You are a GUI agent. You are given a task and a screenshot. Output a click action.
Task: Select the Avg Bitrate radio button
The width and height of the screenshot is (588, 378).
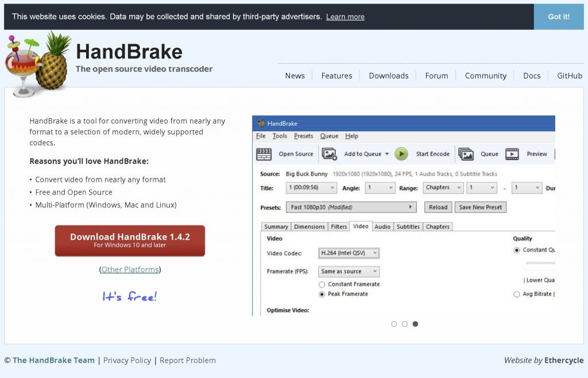click(517, 294)
